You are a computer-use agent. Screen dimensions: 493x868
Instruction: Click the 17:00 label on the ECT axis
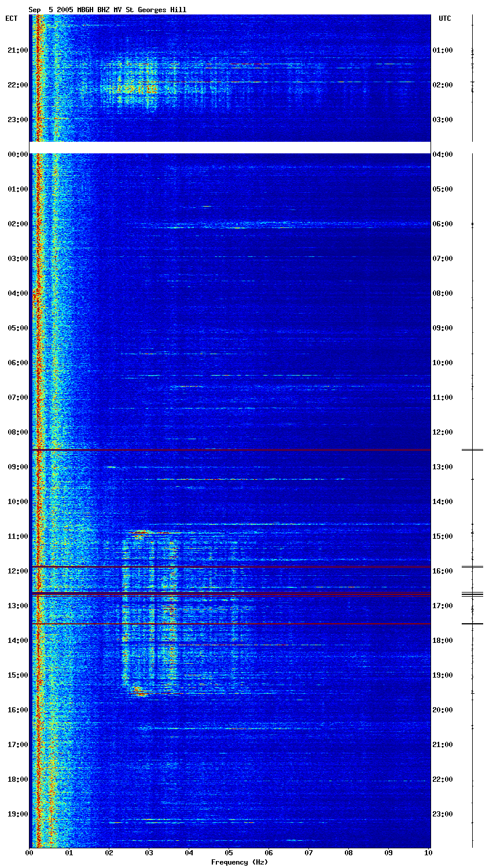click(17, 745)
